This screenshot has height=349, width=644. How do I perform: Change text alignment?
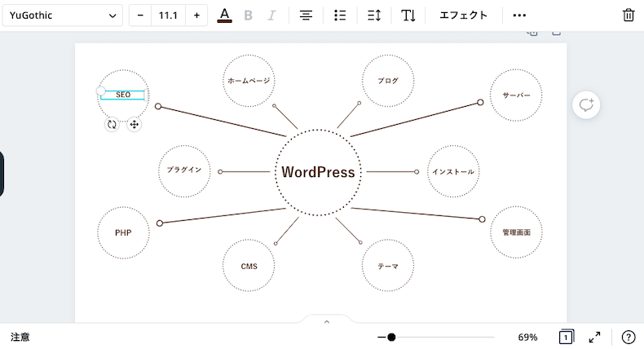click(x=306, y=15)
